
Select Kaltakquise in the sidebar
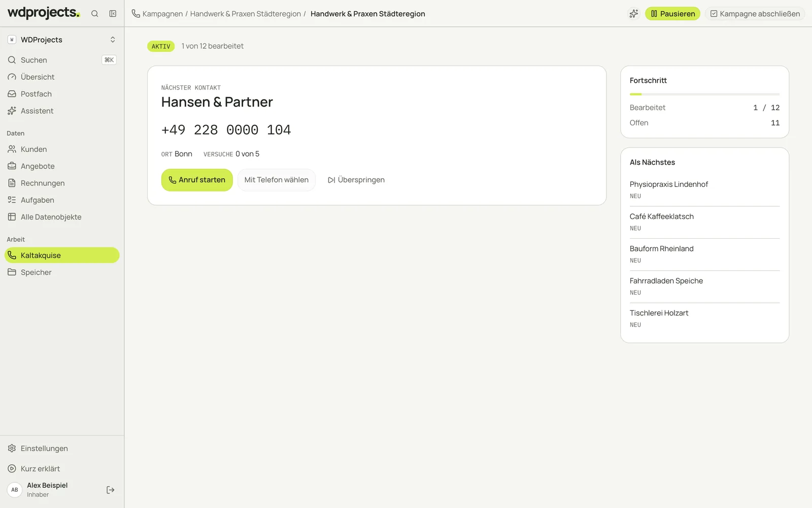pos(62,255)
